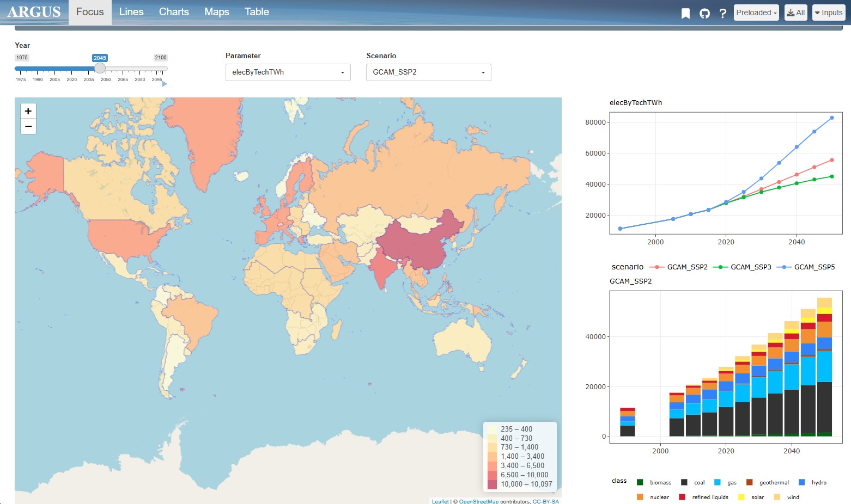Click the Leaflet attribution link
The width and height of the screenshot is (851, 504).
(440, 501)
